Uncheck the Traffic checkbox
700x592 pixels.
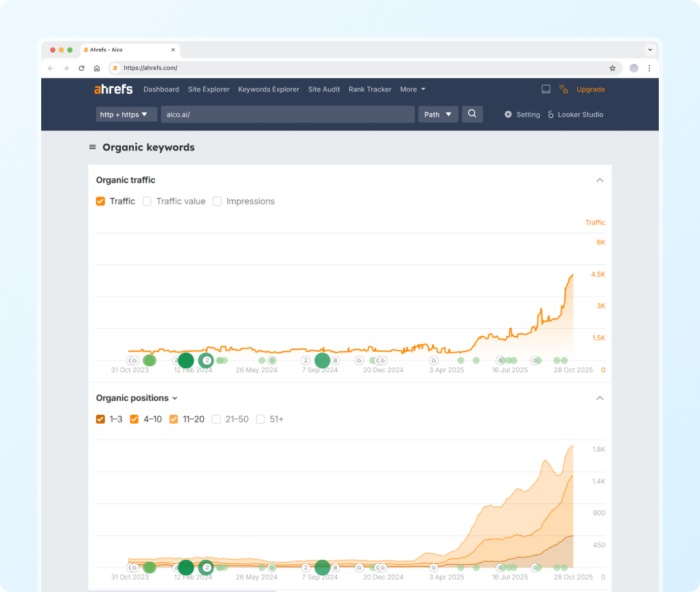[x=101, y=201]
